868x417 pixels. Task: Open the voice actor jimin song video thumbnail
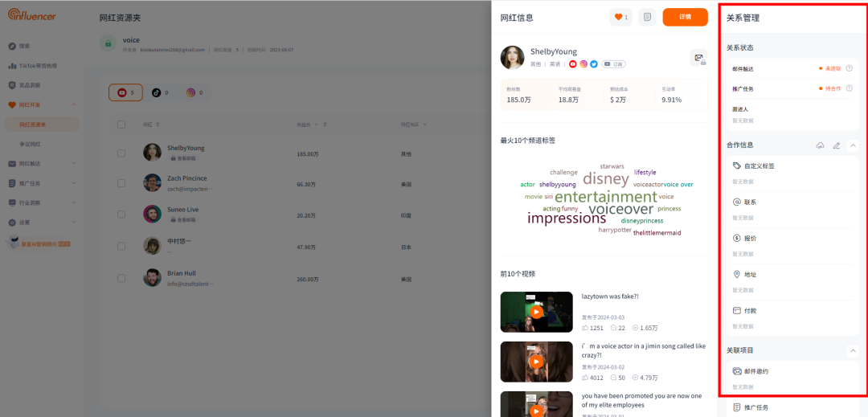[x=536, y=362]
